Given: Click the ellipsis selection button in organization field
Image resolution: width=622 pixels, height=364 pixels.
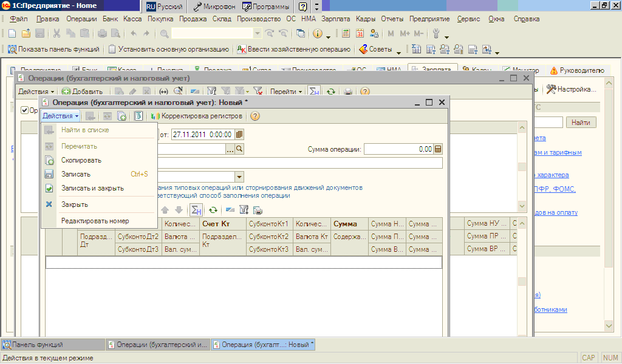Looking at the screenshot, I should pyautogui.click(x=230, y=149).
